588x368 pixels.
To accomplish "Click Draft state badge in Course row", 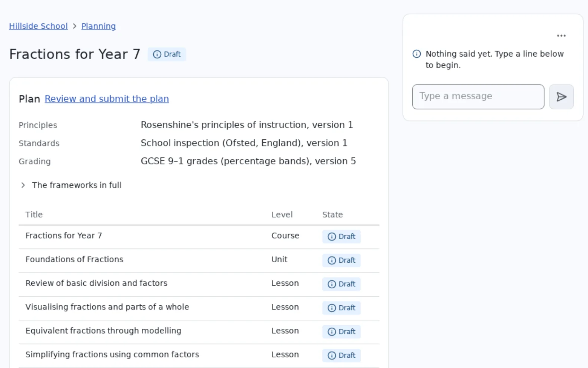I will (x=341, y=237).
